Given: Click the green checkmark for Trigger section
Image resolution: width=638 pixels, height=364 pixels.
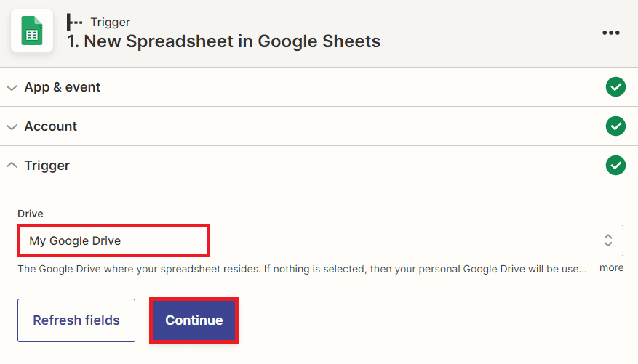Looking at the screenshot, I should [x=615, y=166].
